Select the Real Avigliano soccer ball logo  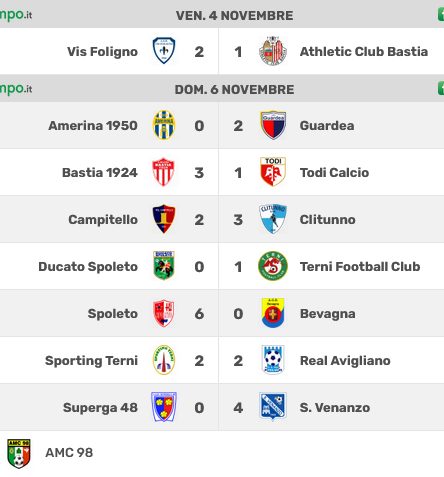[x=273, y=360]
